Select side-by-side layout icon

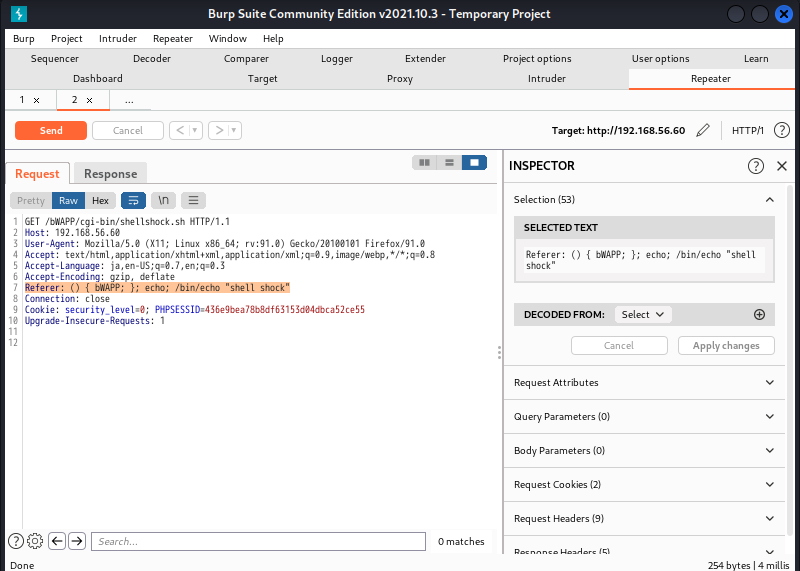(424, 162)
